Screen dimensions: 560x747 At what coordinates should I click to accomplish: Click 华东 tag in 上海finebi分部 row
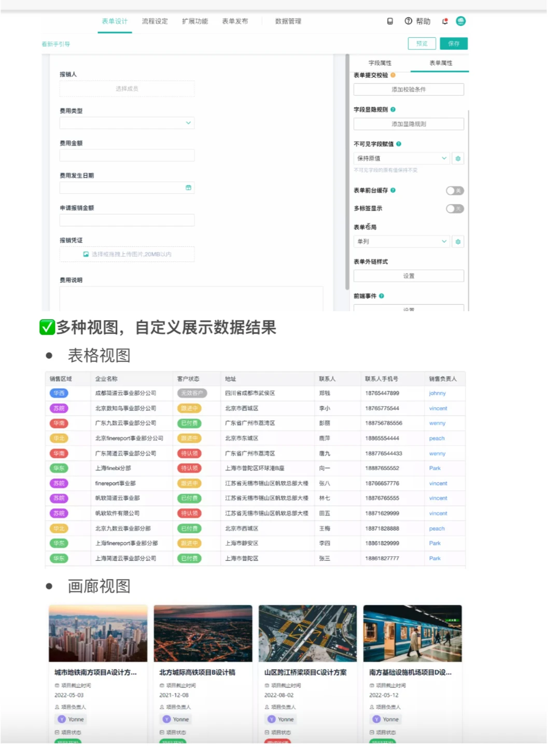(x=59, y=468)
